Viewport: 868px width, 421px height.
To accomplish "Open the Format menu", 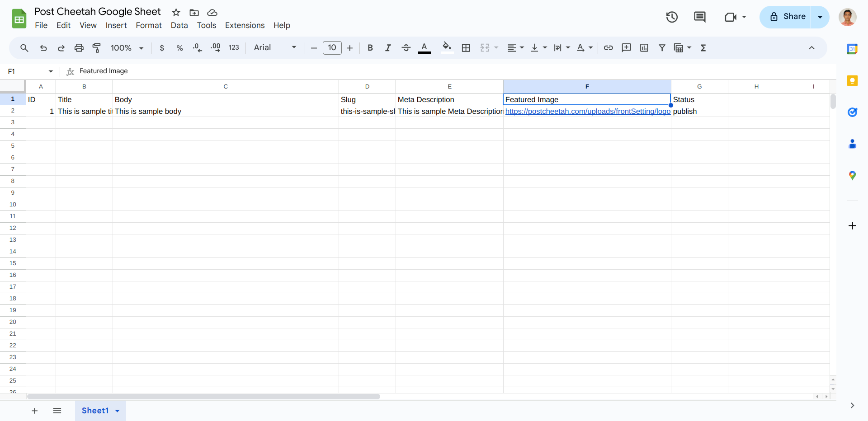I will (x=149, y=25).
